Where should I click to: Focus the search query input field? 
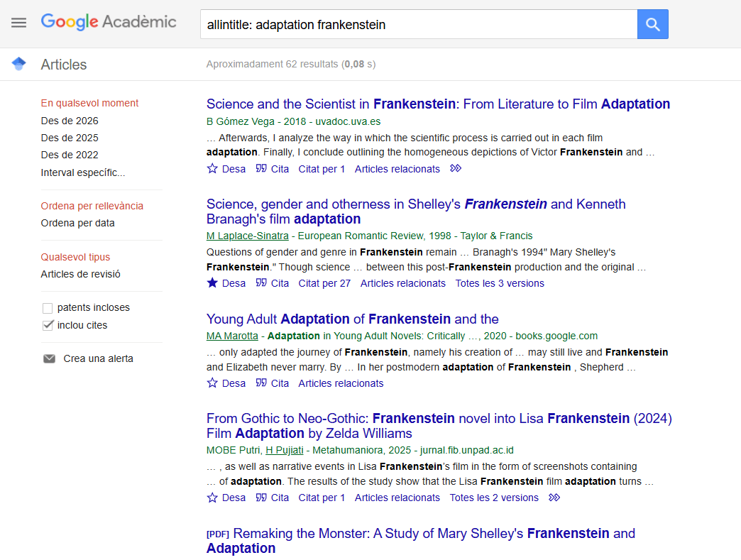419,24
